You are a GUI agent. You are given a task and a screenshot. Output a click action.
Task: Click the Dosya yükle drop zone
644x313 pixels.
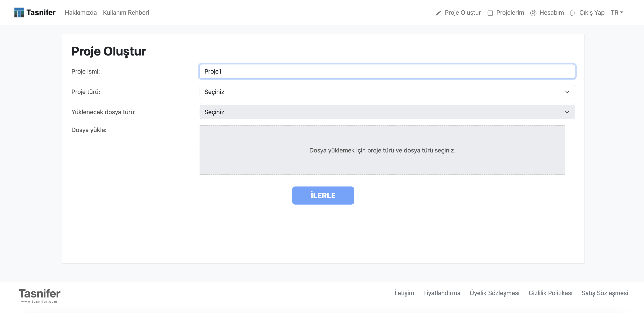click(x=382, y=150)
